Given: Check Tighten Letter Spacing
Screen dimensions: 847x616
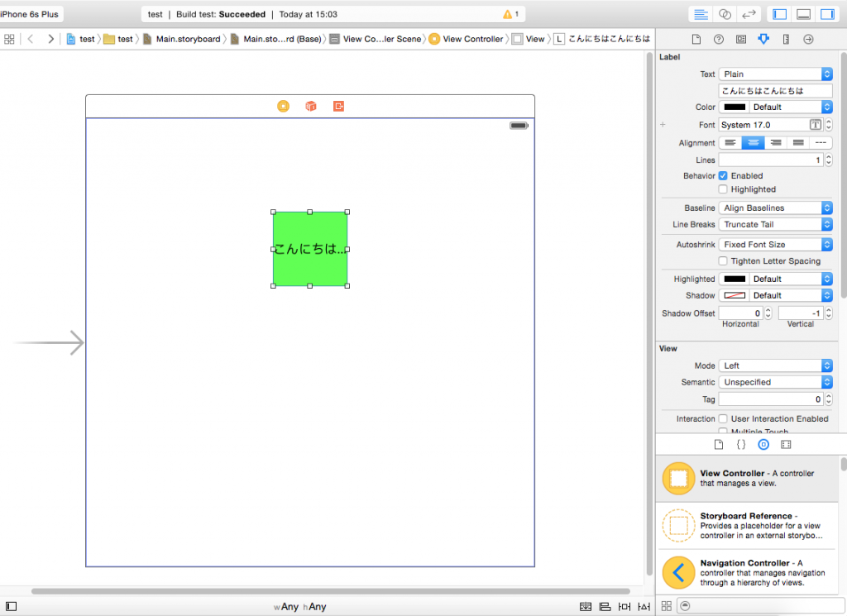Looking at the screenshot, I should pyautogui.click(x=723, y=261).
